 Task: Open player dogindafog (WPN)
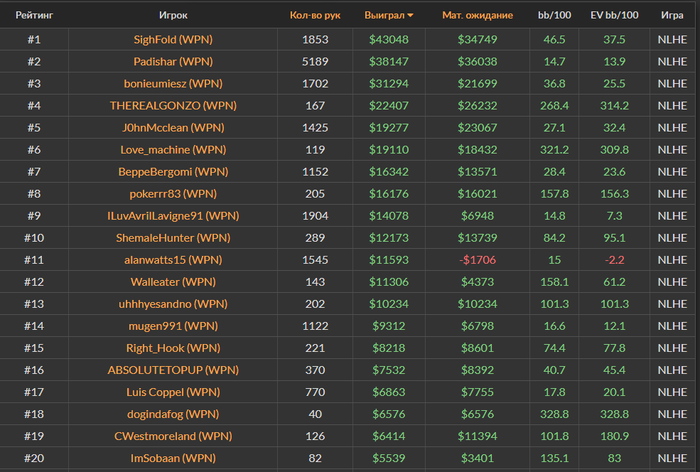[x=173, y=414]
